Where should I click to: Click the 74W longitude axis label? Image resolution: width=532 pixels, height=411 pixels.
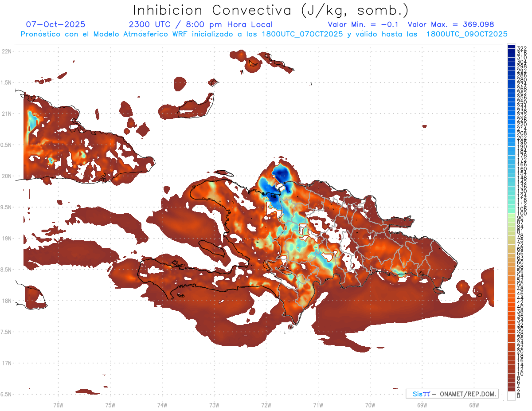(162, 405)
